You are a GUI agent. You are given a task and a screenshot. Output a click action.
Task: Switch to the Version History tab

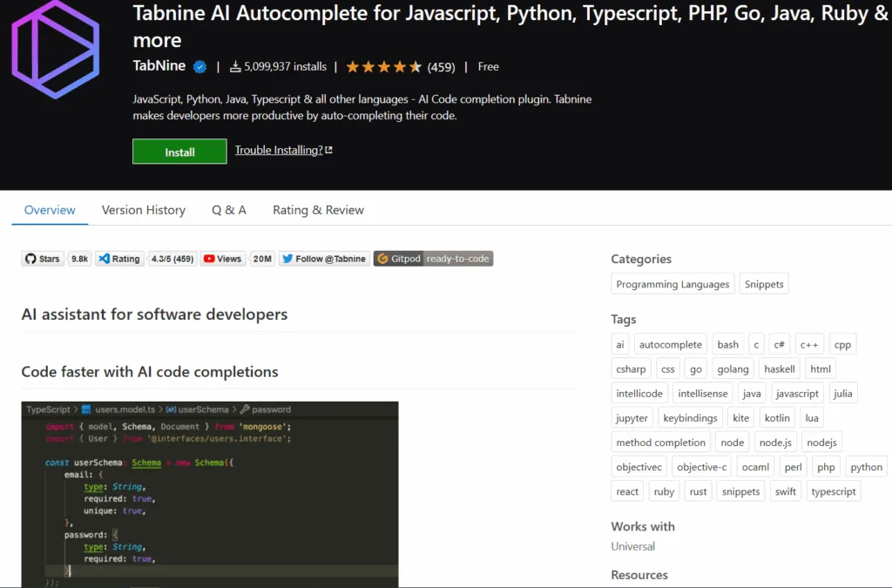(x=143, y=210)
